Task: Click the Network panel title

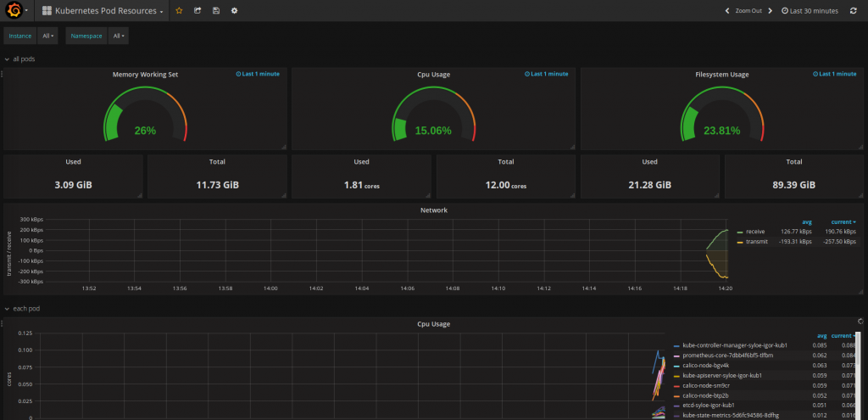Action: [433, 210]
